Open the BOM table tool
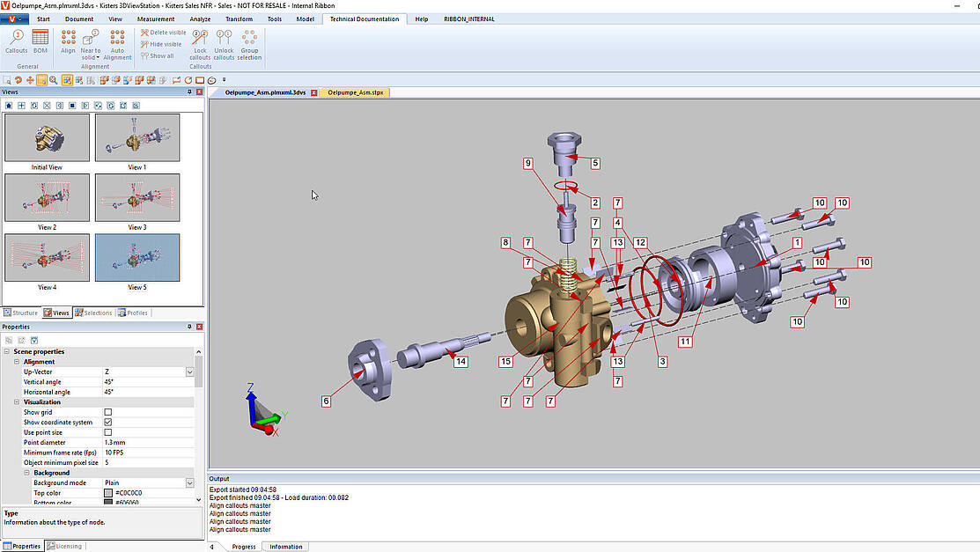This screenshot has height=552, width=980. 40,41
